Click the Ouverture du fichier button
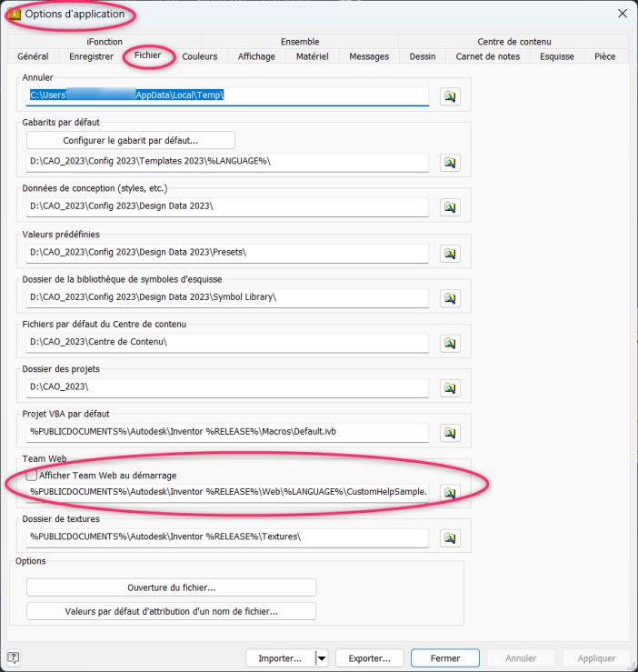The width and height of the screenshot is (638, 672). point(171,587)
